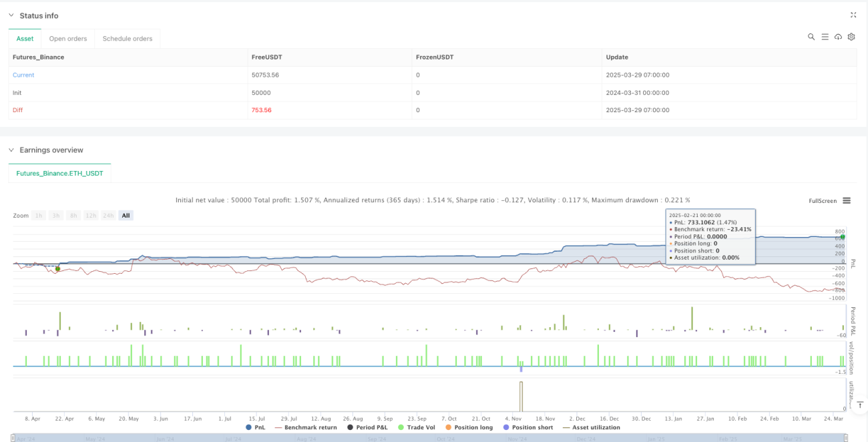The height and width of the screenshot is (442, 868).
Task: Click the scroll-to-top arrow button
Action: coord(859,405)
